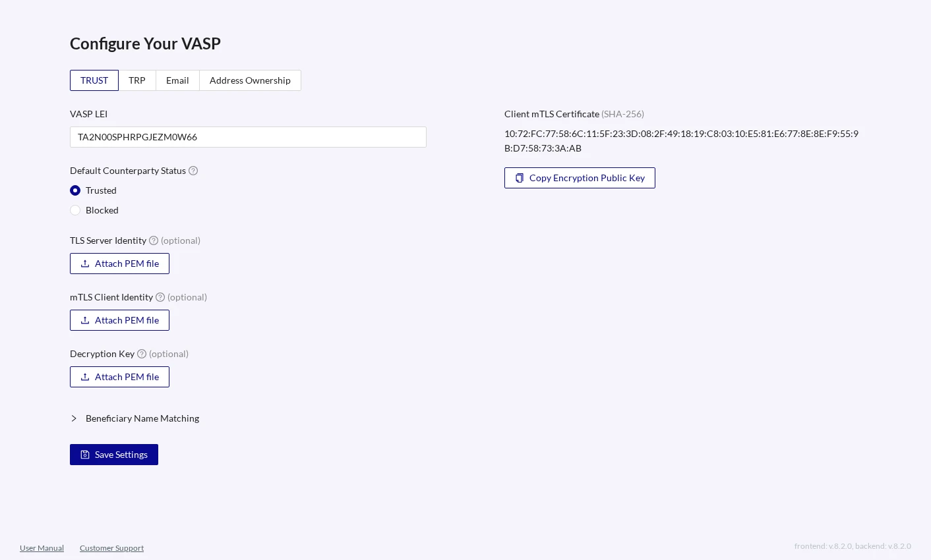Open the Address Ownership tab
This screenshot has width=931, height=560.
tap(250, 80)
